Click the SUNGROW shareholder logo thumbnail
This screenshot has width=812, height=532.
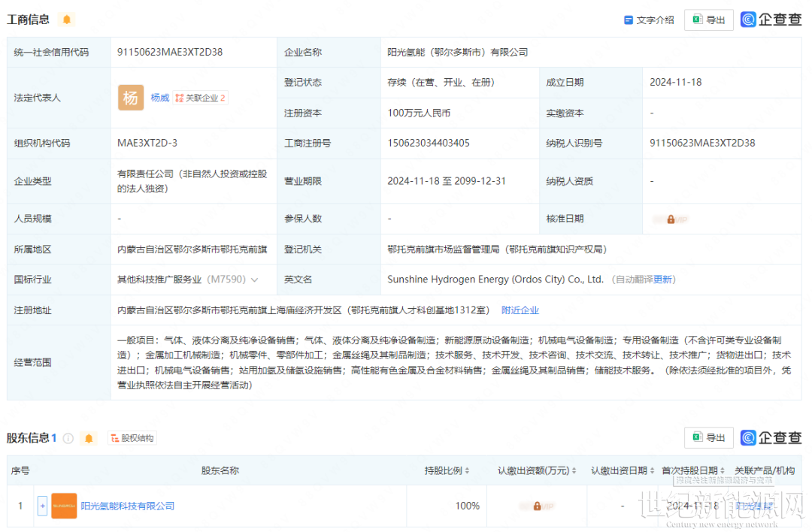point(64,506)
